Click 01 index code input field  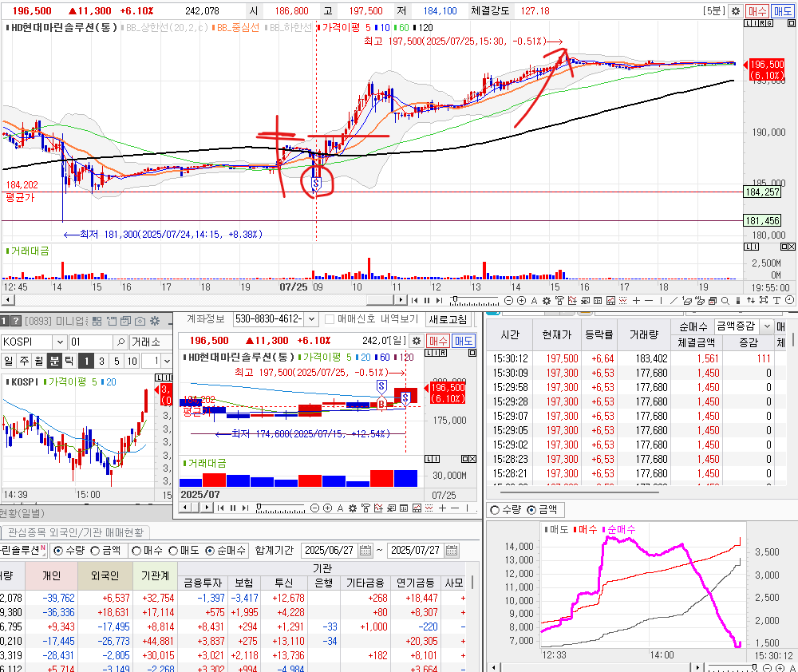[x=92, y=342]
